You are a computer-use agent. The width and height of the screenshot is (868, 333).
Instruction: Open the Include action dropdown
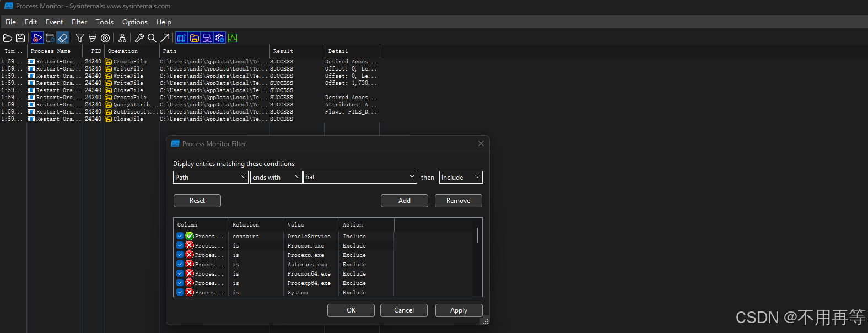click(461, 177)
